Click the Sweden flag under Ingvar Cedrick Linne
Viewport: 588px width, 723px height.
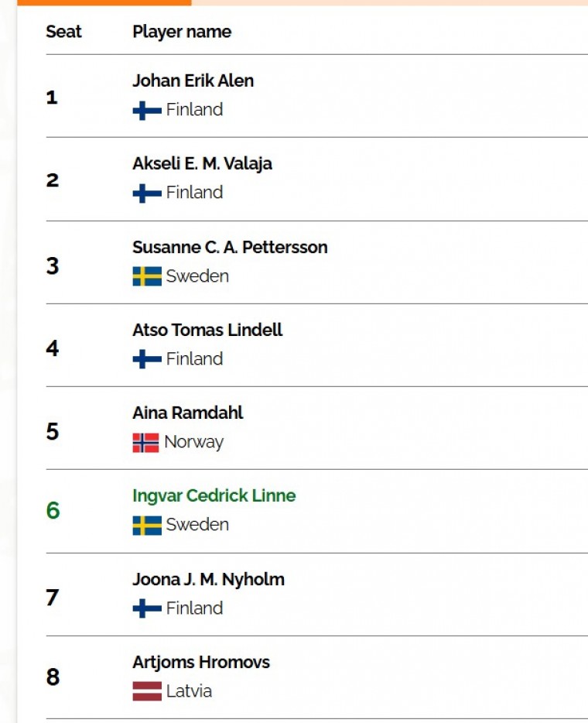146,525
